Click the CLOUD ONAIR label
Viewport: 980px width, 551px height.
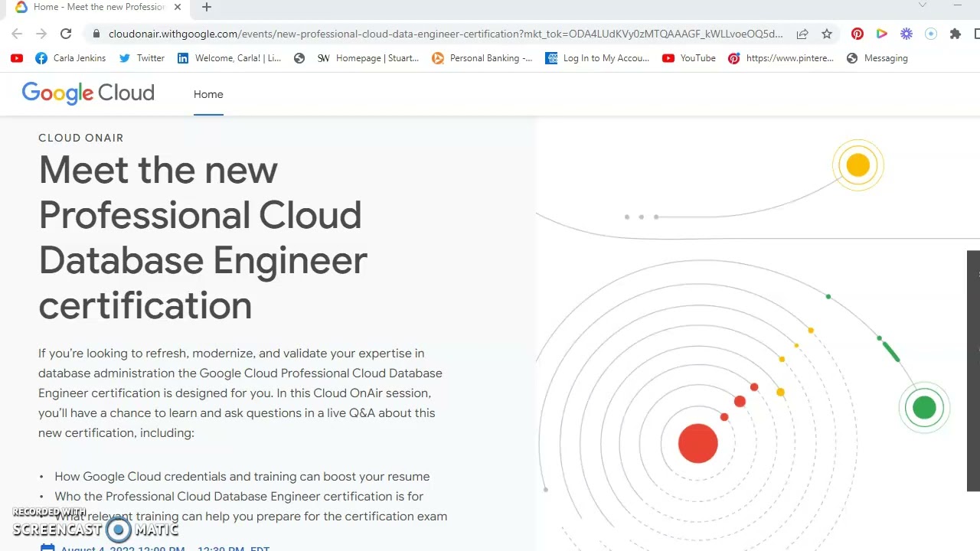point(81,138)
